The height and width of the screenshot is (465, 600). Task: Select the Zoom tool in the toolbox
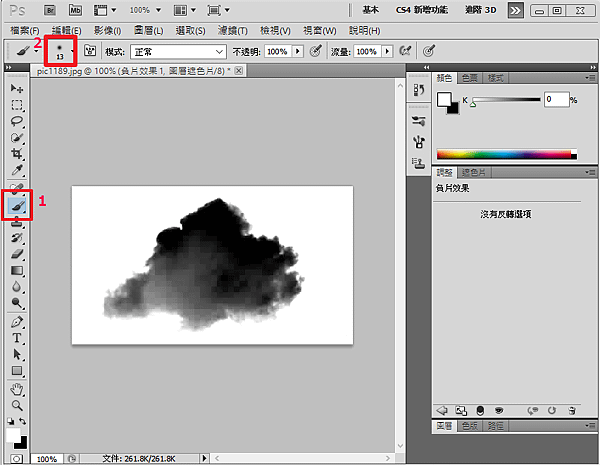click(x=17, y=405)
